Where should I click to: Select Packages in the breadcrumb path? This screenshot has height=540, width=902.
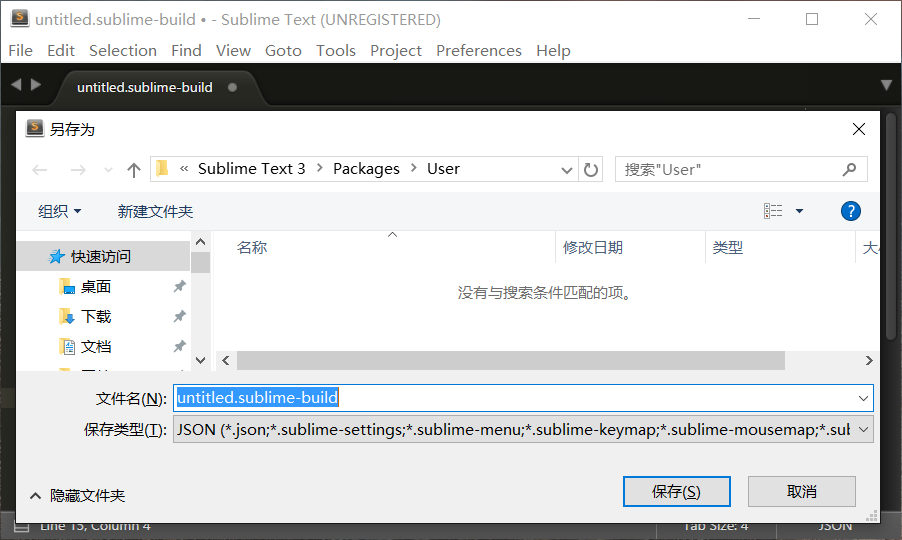pos(366,168)
